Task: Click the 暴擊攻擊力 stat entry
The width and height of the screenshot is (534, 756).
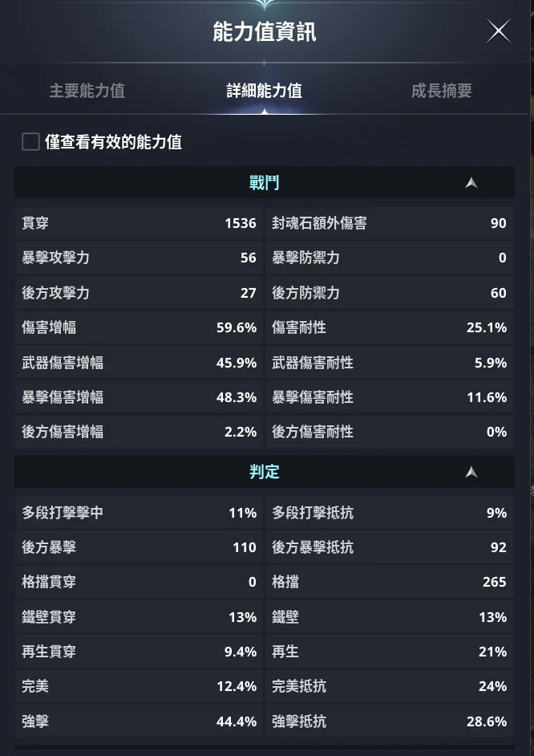Action: pyautogui.click(x=139, y=258)
